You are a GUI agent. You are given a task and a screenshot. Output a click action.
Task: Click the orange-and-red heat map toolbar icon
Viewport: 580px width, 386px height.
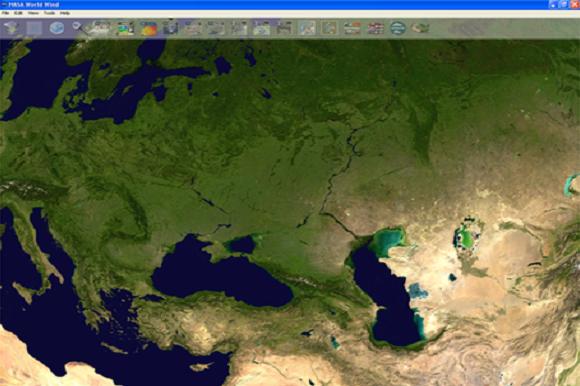pos(148,28)
